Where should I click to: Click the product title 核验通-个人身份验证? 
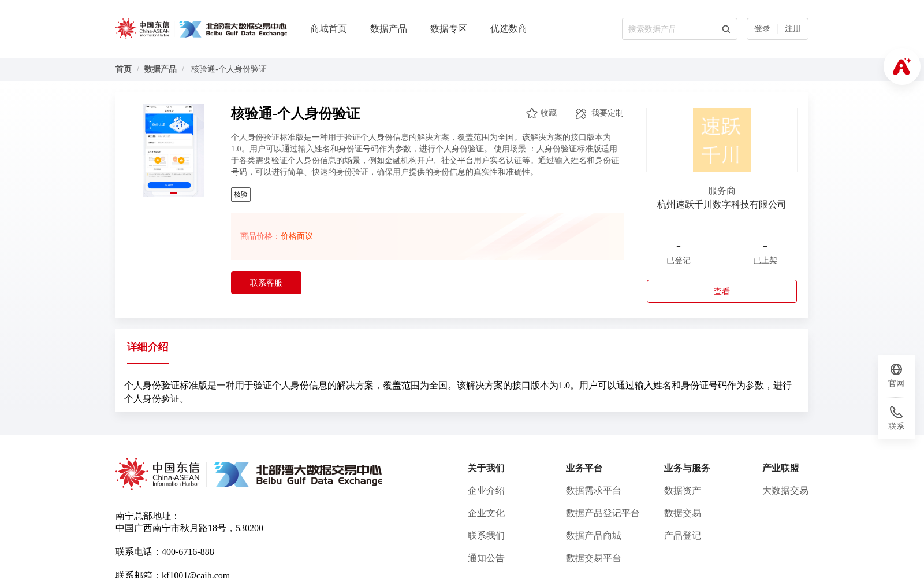click(x=296, y=113)
